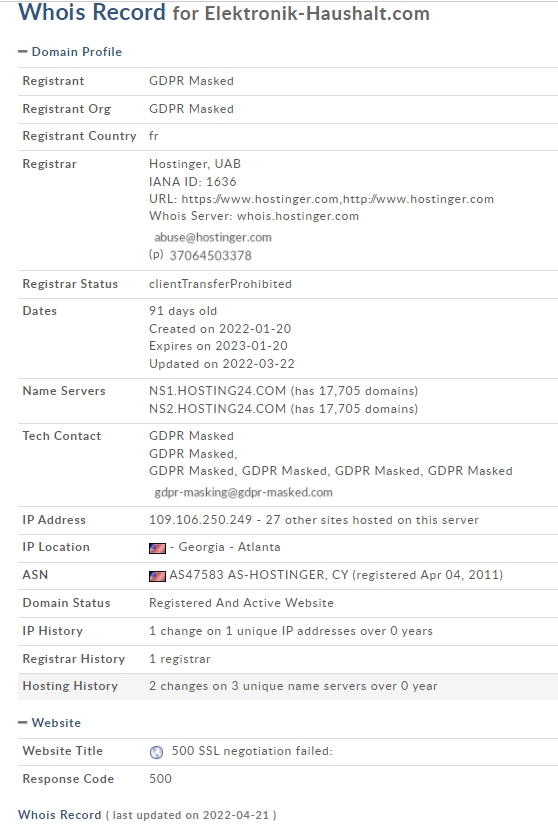Click the Registrar URL line with hostinger.com

pos(321,199)
